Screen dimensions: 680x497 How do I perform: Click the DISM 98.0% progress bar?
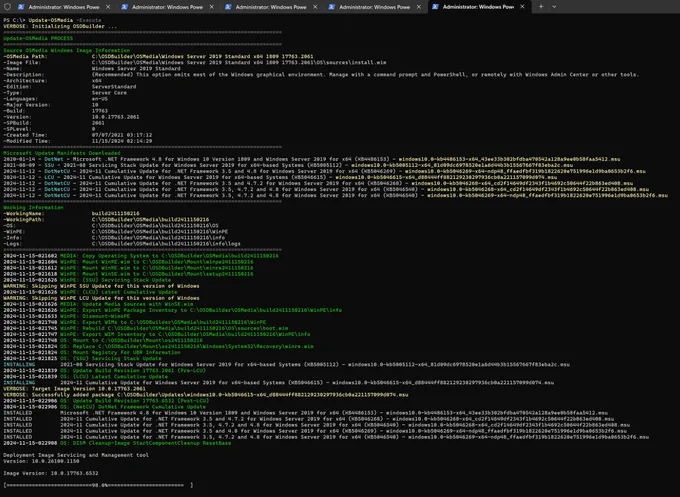click(98, 485)
